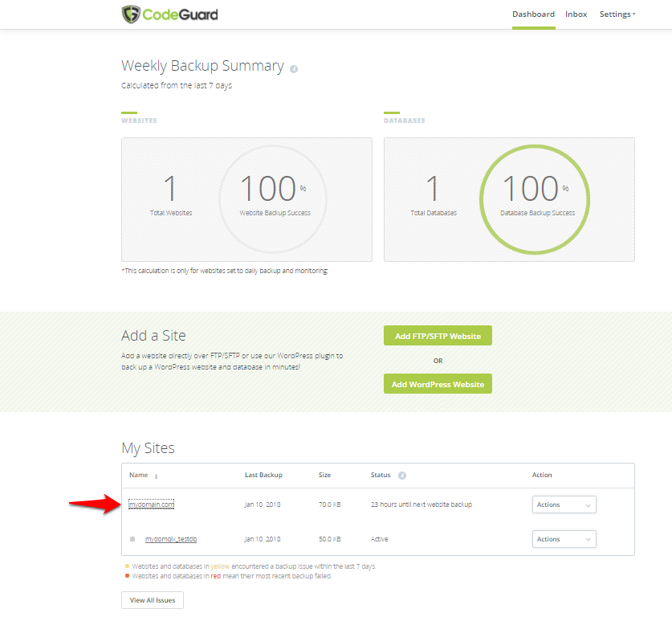Screen dimensions: 672x621
Task: Switch to the Dashboard tab
Action: coord(533,14)
